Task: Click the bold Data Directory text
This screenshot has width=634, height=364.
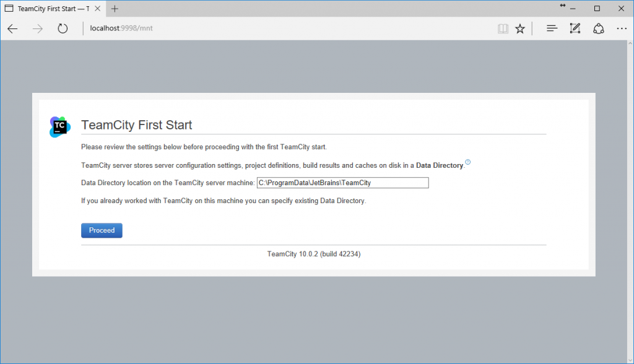Action: [440, 165]
